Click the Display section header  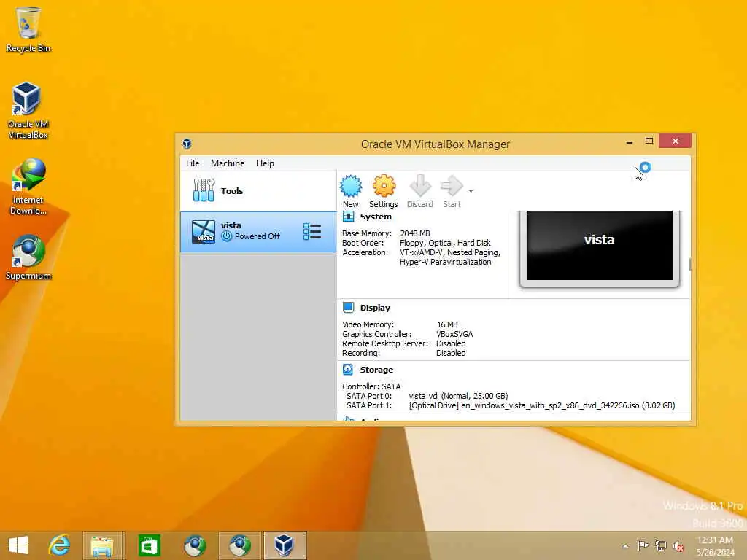pos(375,308)
